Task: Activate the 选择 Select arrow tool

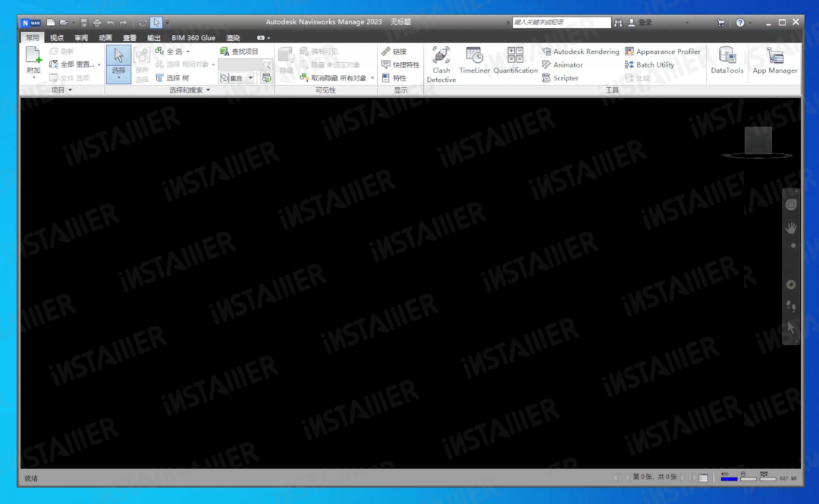Action: 118,56
